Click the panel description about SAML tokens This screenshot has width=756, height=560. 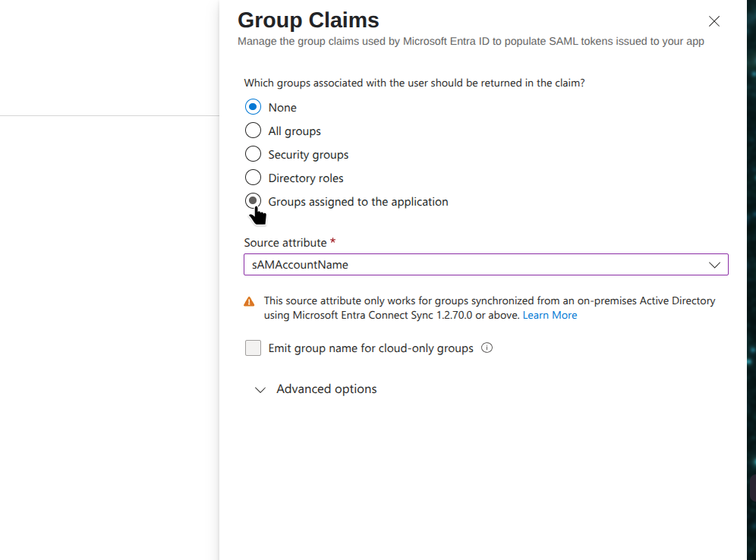[471, 41]
